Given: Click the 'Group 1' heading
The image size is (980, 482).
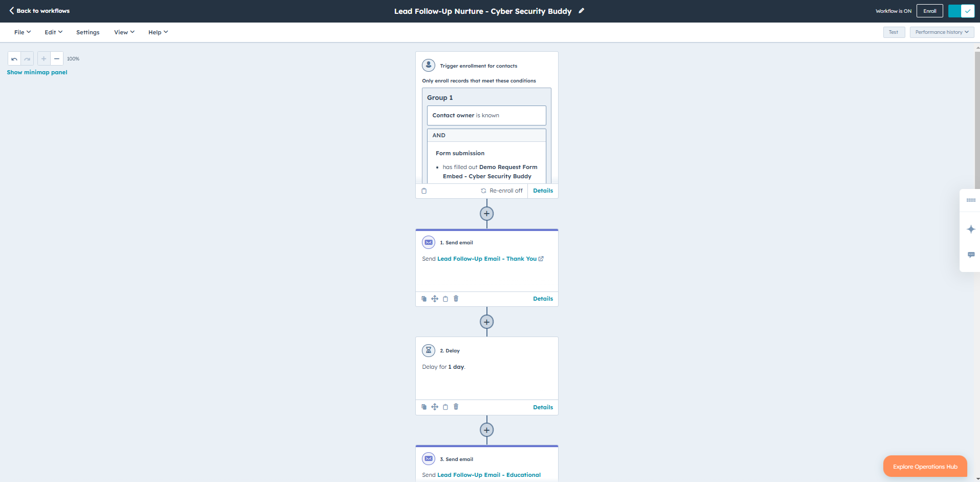Looking at the screenshot, I should tap(440, 97).
